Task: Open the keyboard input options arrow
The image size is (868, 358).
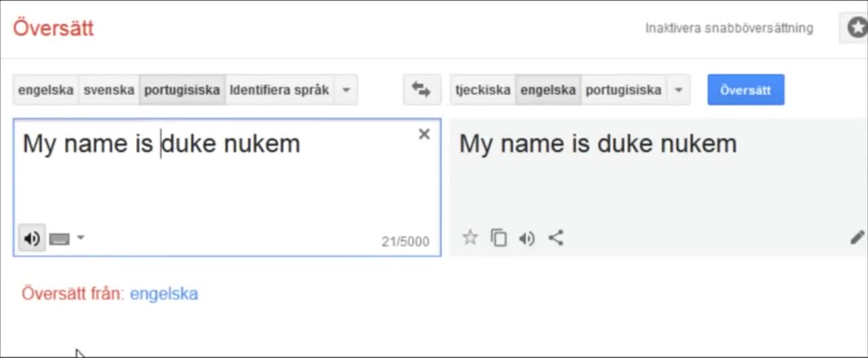Action: tap(81, 237)
